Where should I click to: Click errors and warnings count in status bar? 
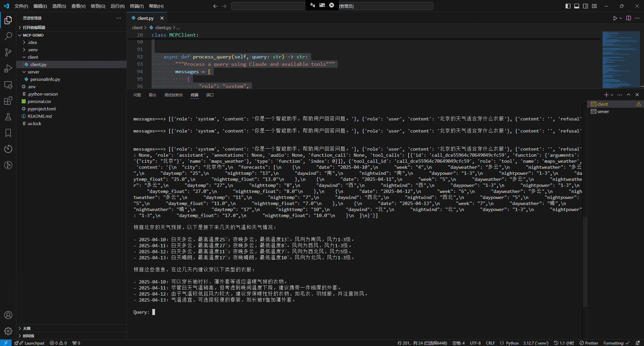tap(58, 343)
